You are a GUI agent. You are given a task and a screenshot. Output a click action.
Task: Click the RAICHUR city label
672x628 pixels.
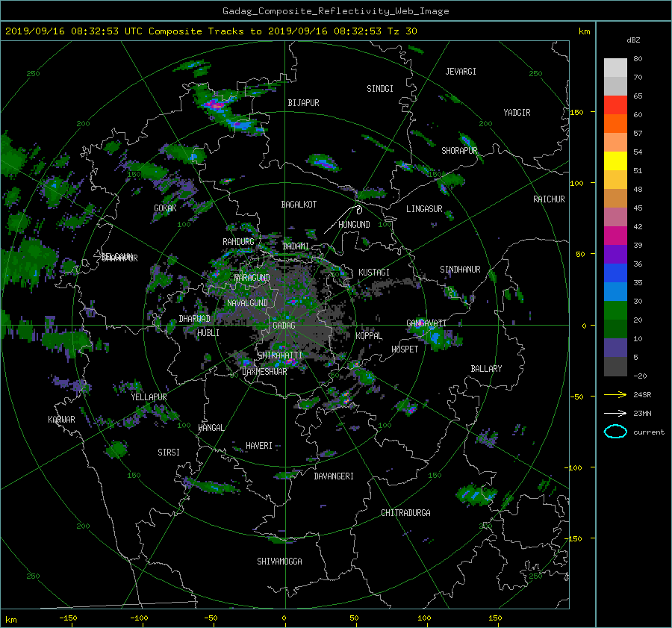549,199
